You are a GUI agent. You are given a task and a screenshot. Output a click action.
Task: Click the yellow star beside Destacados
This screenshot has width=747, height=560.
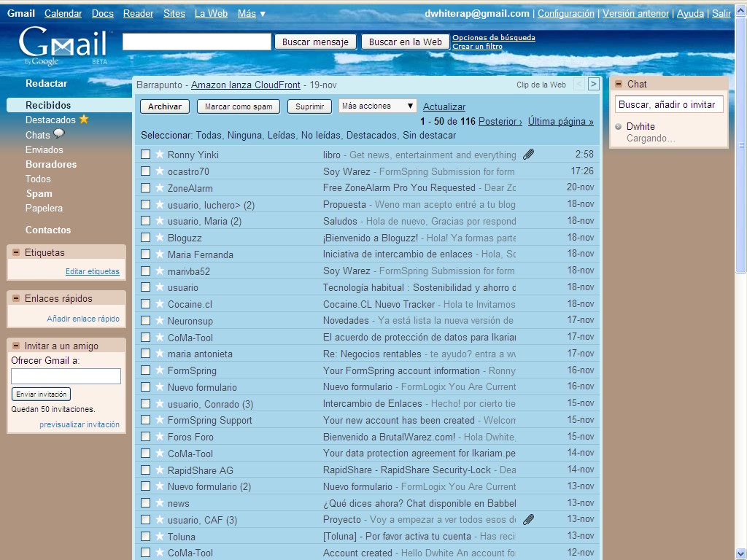coord(84,119)
